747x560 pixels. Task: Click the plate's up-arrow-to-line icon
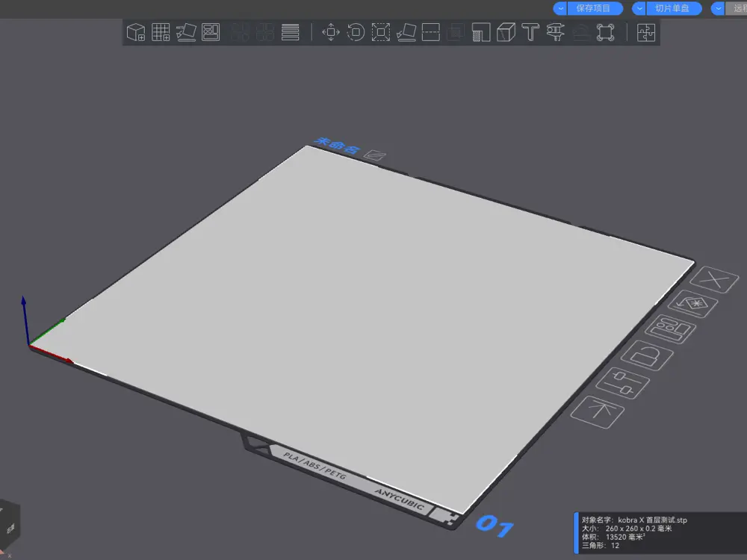(x=597, y=411)
